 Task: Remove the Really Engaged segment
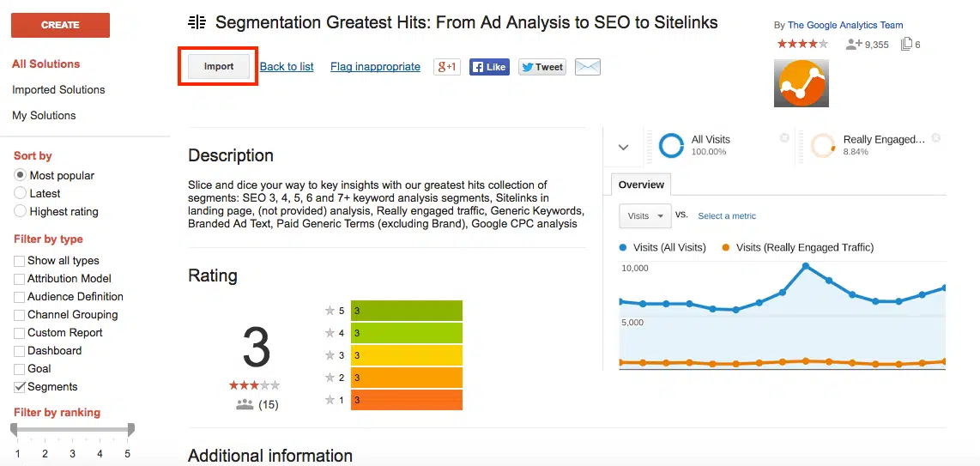tap(936, 138)
